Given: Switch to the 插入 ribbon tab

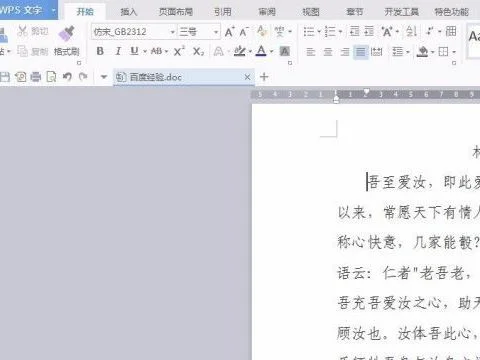Looking at the screenshot, I should (x=129, y=12).
